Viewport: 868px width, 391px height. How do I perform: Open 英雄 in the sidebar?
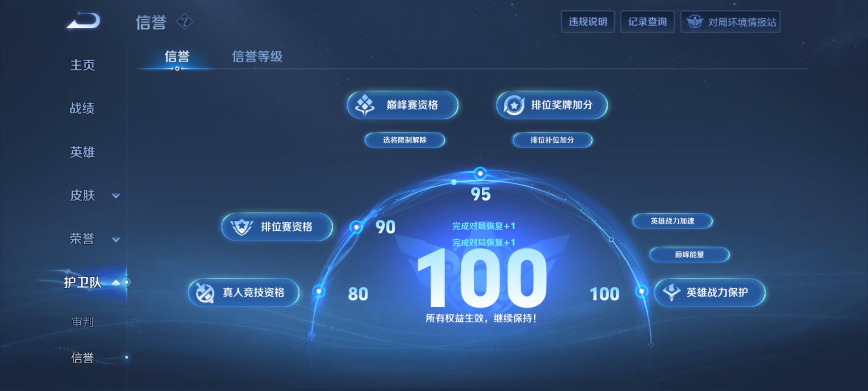82,152
